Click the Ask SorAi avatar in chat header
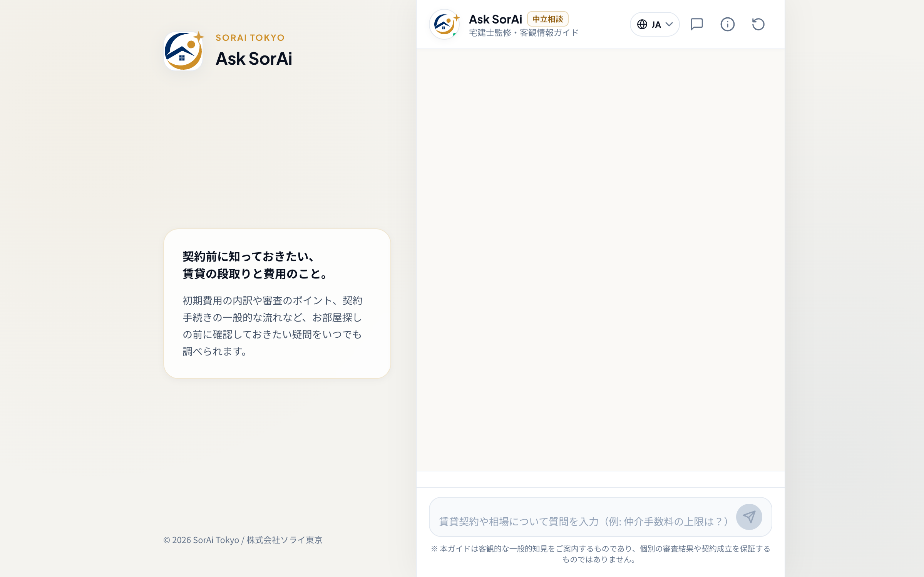924x577 pixels. [445, 24]
